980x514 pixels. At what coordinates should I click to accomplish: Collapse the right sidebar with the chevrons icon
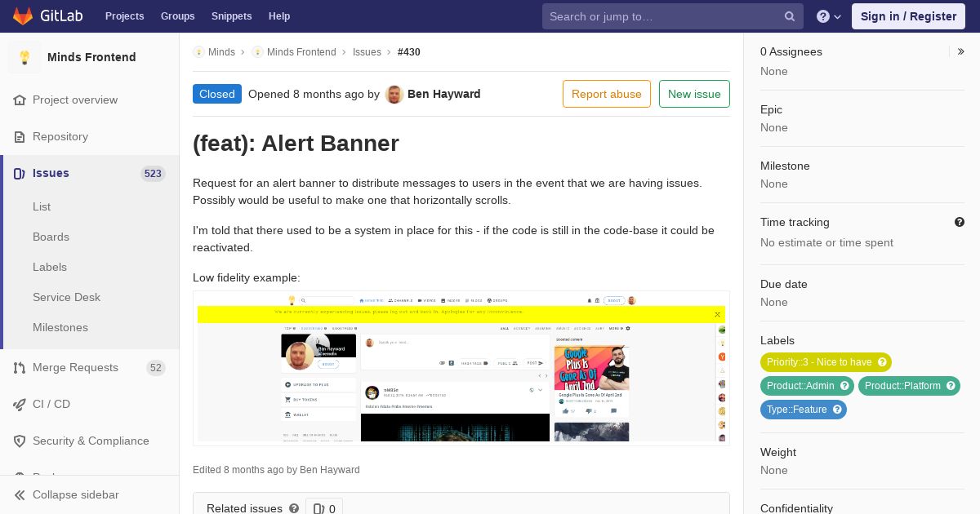point(961,51)
